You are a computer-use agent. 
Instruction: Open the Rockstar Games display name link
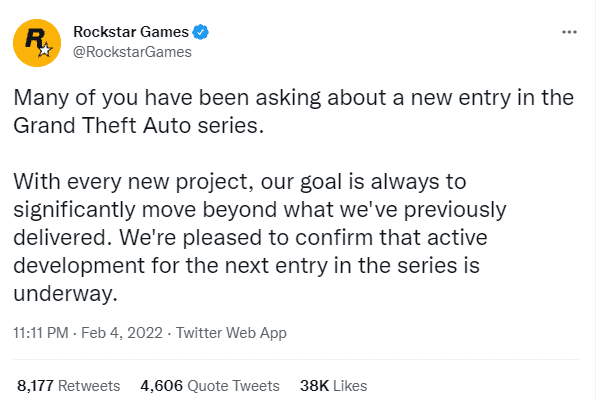(x=130, y=32)
